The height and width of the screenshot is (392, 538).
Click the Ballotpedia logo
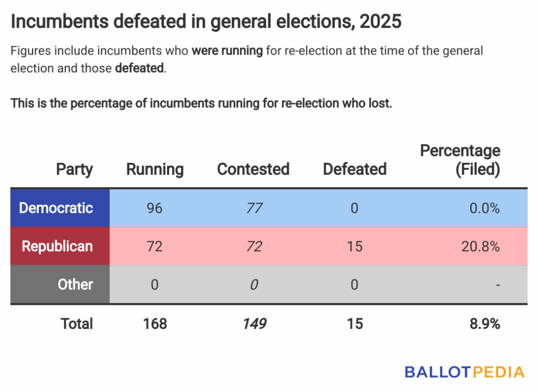click(464, 372)
